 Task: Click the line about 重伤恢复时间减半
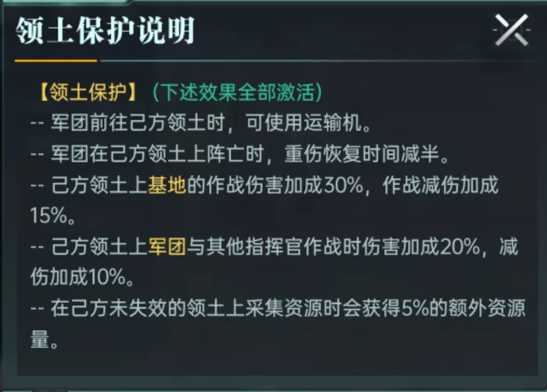[240, 154]
